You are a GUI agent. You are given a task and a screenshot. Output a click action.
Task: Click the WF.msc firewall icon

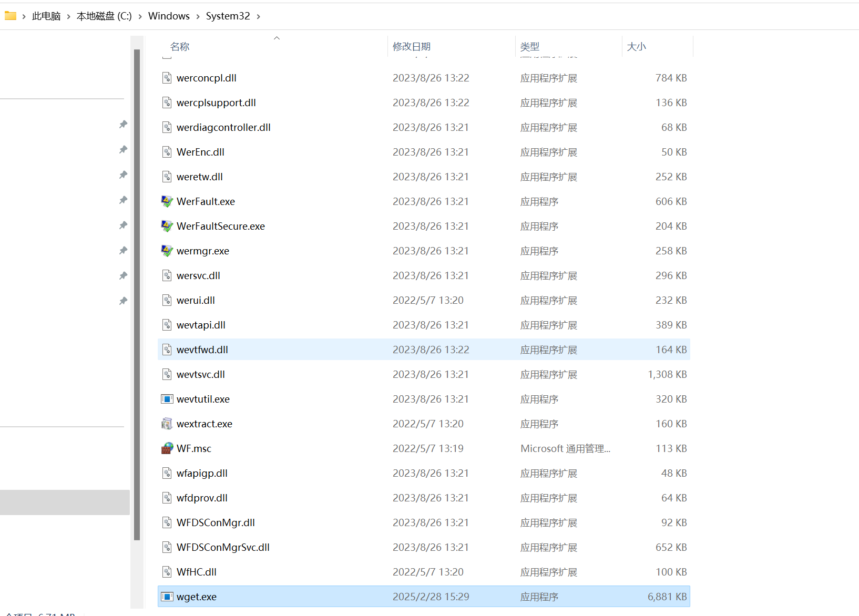(x=167, y=448)
